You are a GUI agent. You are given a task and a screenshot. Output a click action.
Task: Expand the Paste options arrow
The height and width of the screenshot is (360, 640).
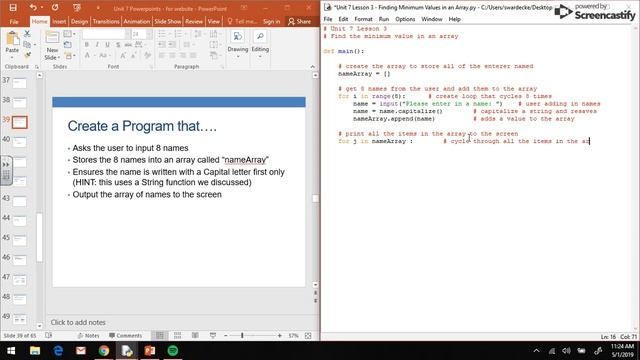click(x=12, y=57)
